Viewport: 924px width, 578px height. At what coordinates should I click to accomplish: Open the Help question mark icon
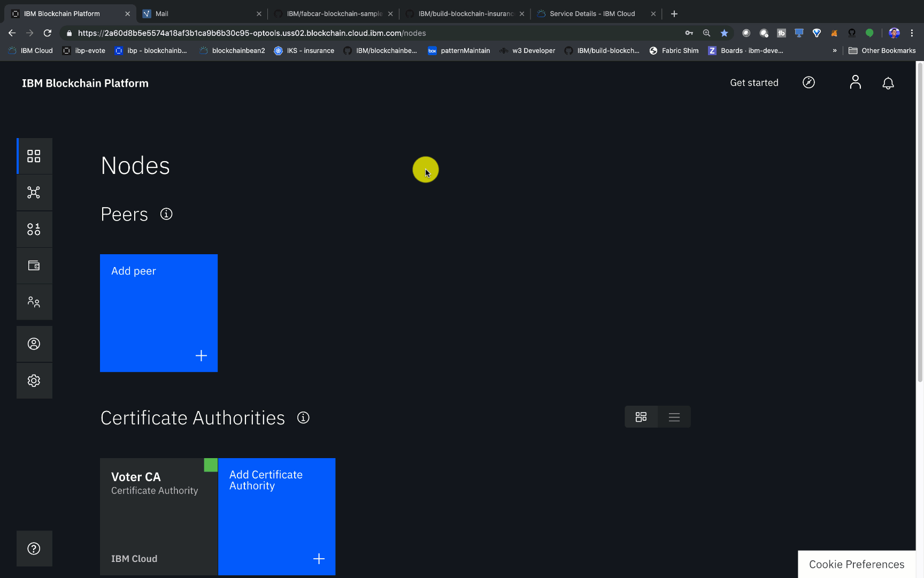(x=34, y=549)
